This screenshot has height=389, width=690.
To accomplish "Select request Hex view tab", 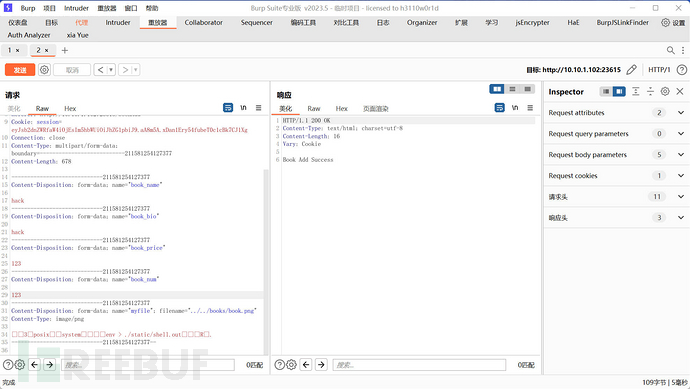I will pyautogui.click(x=70, y=108).
